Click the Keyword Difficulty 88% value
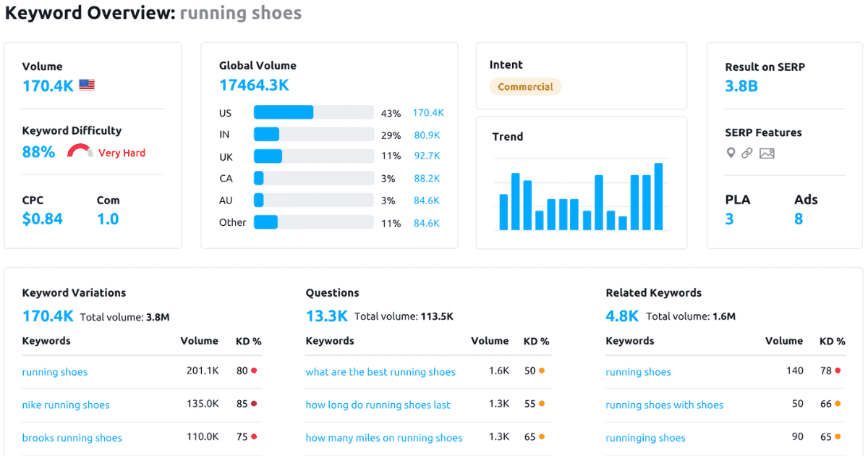Image resolution: width=868 pixels, height=456 pixels. coord(38,152)
